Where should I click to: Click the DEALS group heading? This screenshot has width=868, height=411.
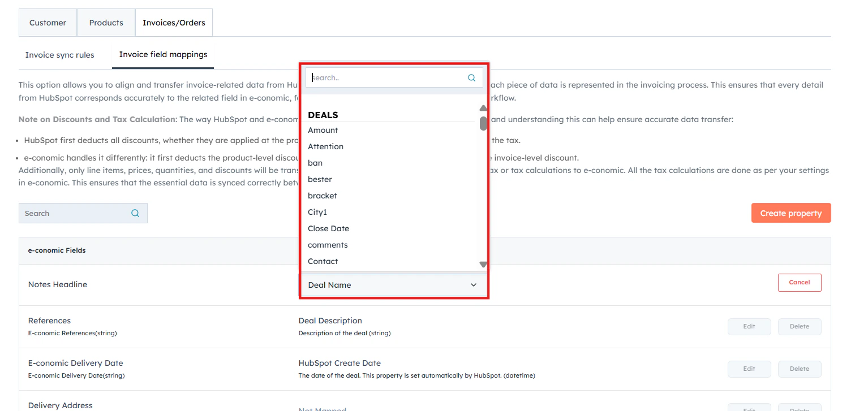pos(323,115)
